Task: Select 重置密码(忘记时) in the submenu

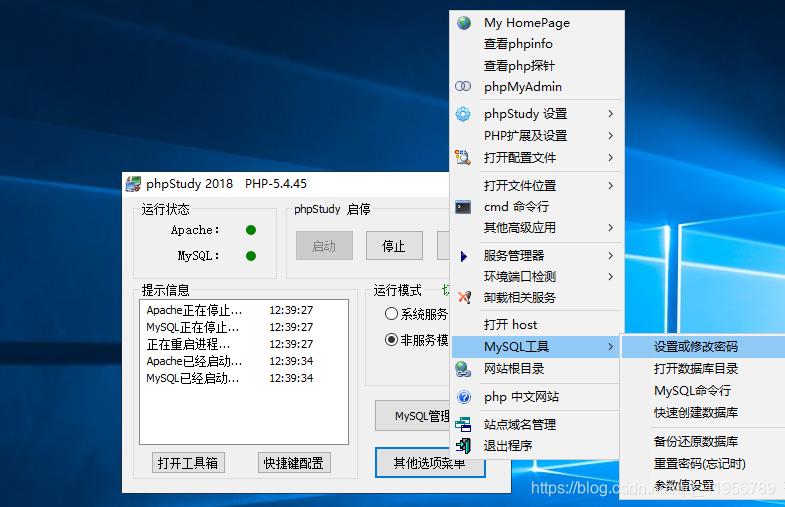Action: click(x=703, y=464)
